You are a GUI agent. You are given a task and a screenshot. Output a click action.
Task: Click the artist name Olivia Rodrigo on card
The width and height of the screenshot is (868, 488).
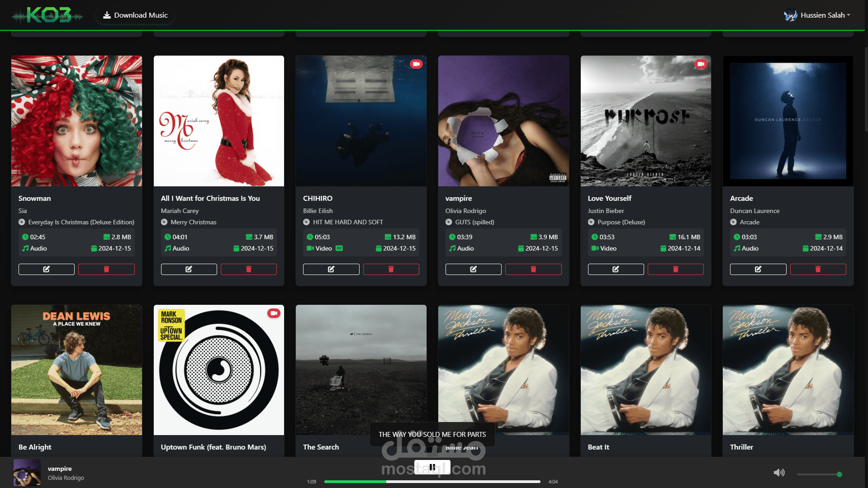(465, 211)
